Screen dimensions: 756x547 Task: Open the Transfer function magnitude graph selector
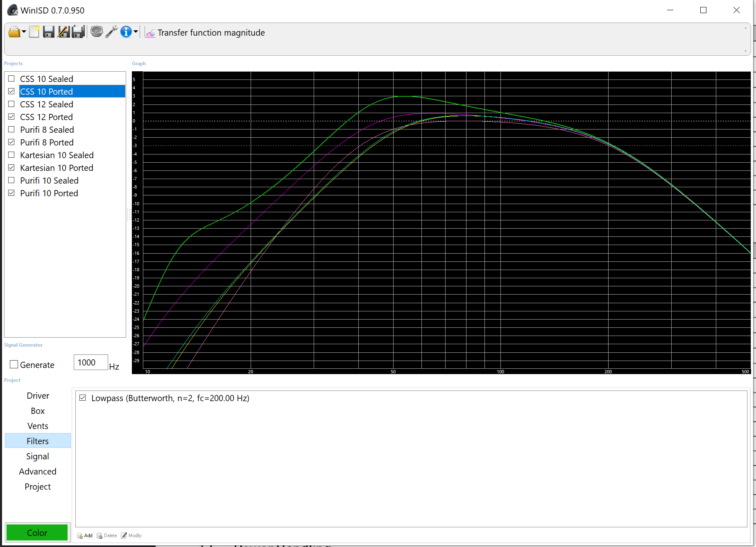211,33
